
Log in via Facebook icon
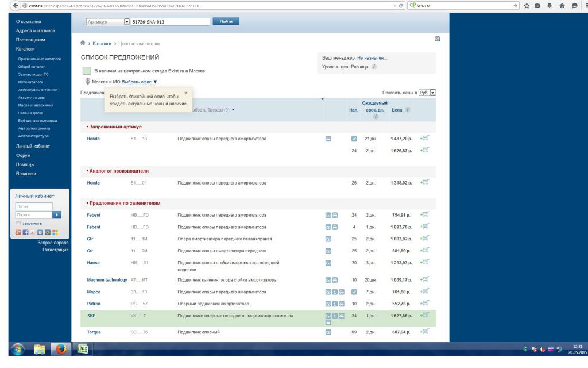(25, 232)
